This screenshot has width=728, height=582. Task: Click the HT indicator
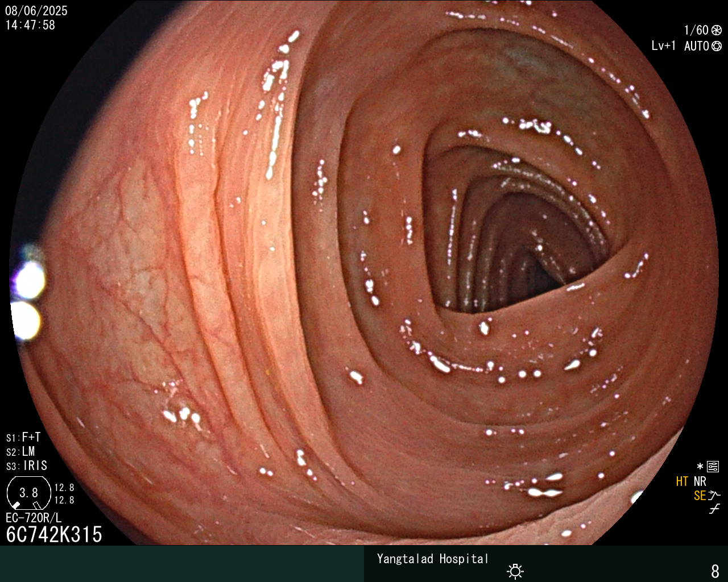(682, 482)
